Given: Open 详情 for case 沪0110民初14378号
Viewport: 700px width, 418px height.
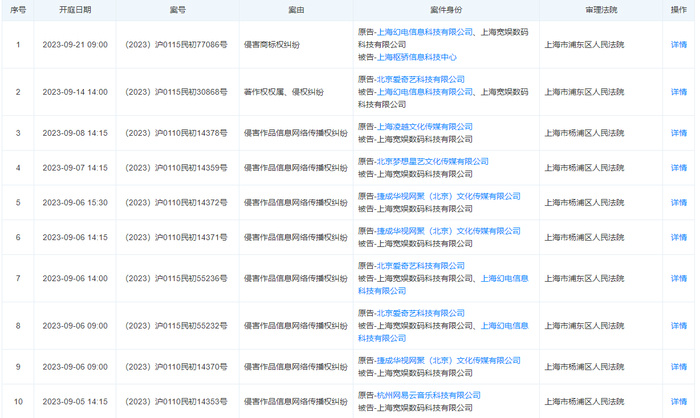Looking at the screenshot, I should click(679, 133).
